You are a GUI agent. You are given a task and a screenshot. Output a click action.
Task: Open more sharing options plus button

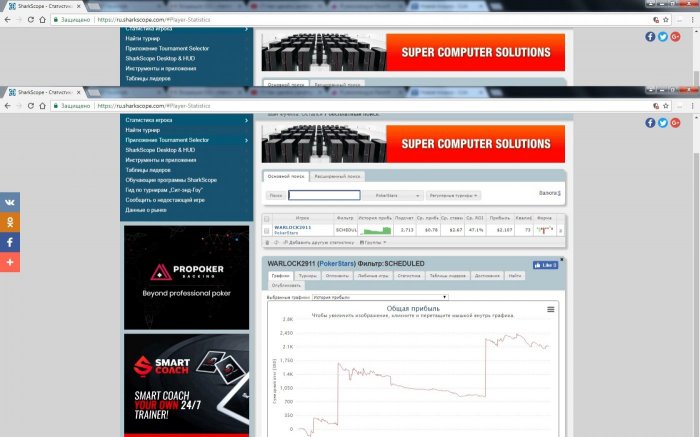pos(10,262)
